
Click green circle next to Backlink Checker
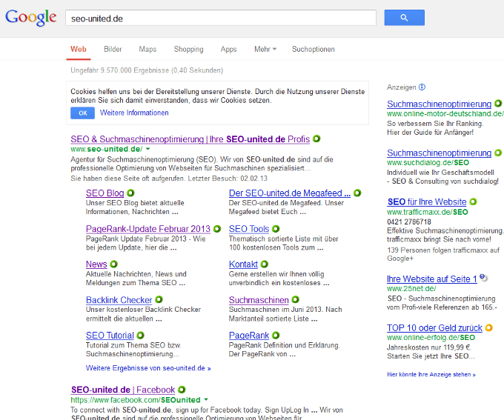[159, 299]
